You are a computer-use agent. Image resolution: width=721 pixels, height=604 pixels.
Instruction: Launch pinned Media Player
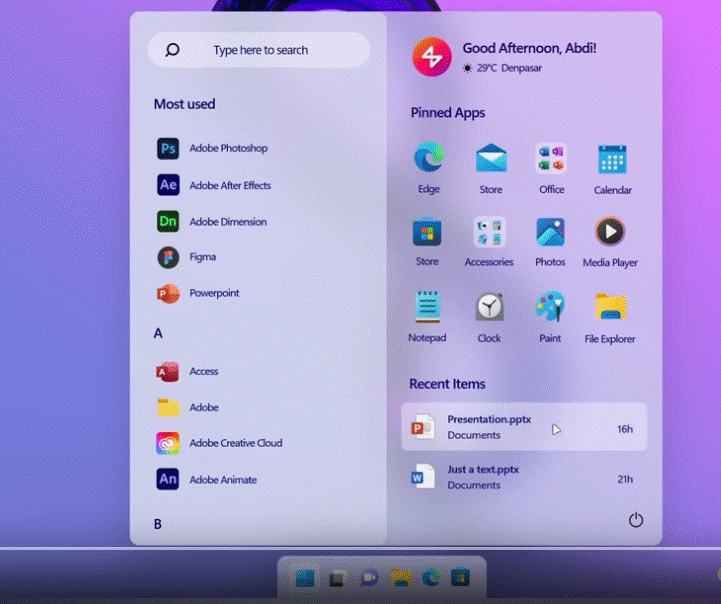click(x=610, y=242)
